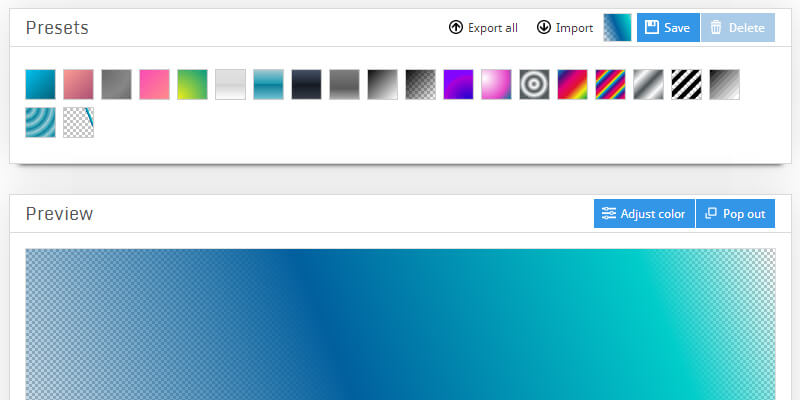The height and width of the screenshot is (400, 800).
Task: Select the yellow-green gradient preset
Action: [192, 84]
